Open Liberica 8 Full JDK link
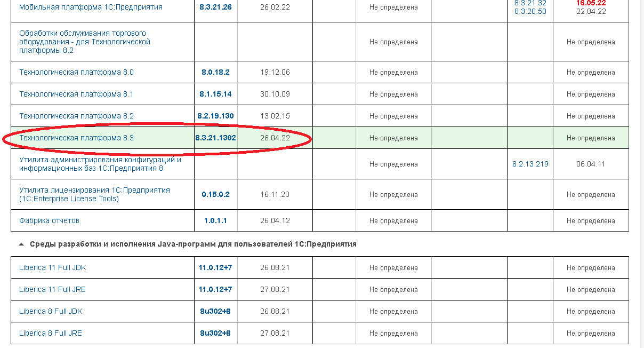Image resolution: width=644 pixels, height=348 pixels. (x=51, y=311)
